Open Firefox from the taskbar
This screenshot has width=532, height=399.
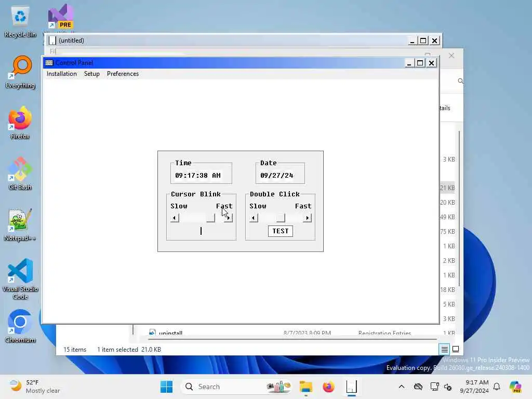click(x=328, y=387)
